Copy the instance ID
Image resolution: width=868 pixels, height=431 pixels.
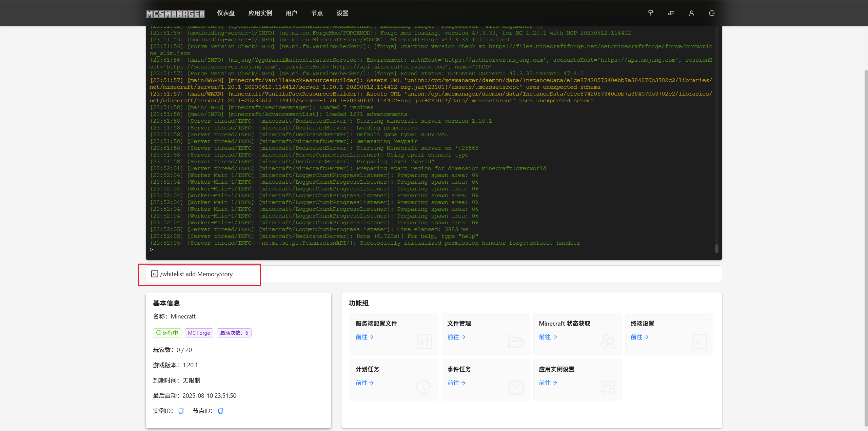pyautogui.click(x=181, y=411)
